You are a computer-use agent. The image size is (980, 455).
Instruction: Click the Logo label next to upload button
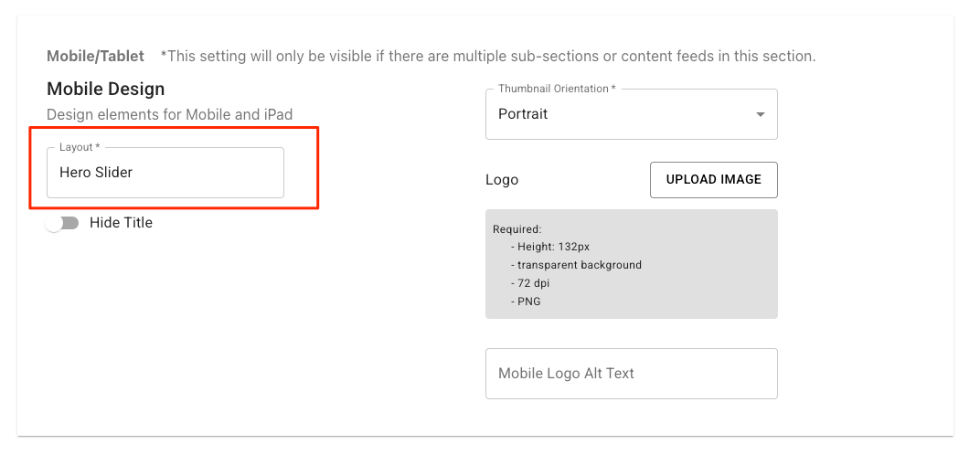click(502, 180)
